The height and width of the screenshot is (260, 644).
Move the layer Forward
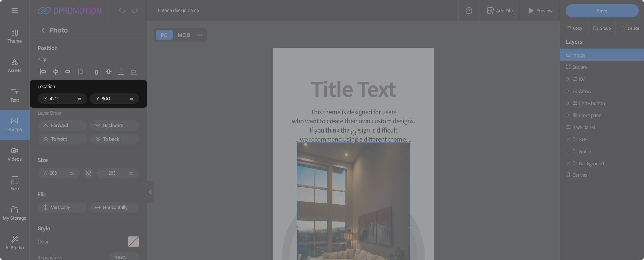62,125
